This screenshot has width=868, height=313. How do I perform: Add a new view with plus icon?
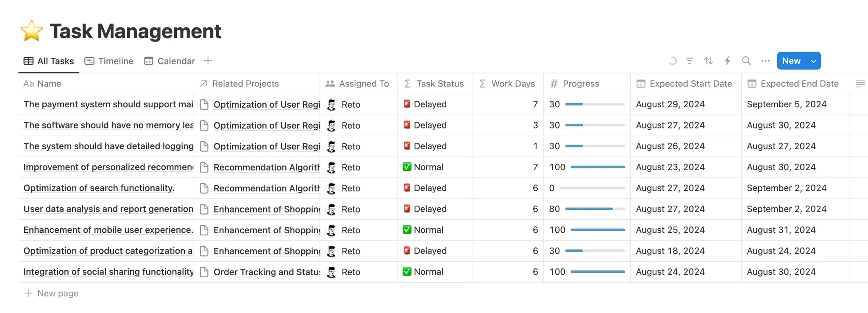[208, 61]
